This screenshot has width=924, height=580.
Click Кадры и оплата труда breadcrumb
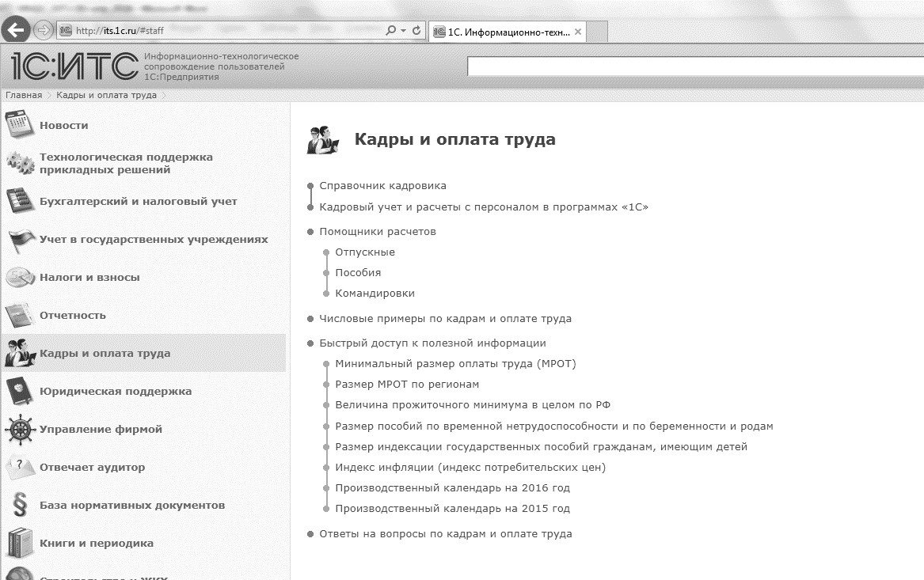(107, 95)
